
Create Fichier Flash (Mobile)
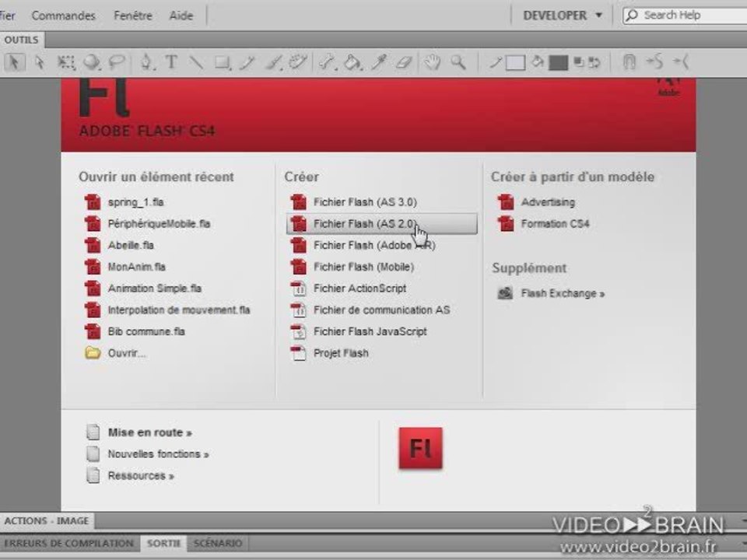352,267
